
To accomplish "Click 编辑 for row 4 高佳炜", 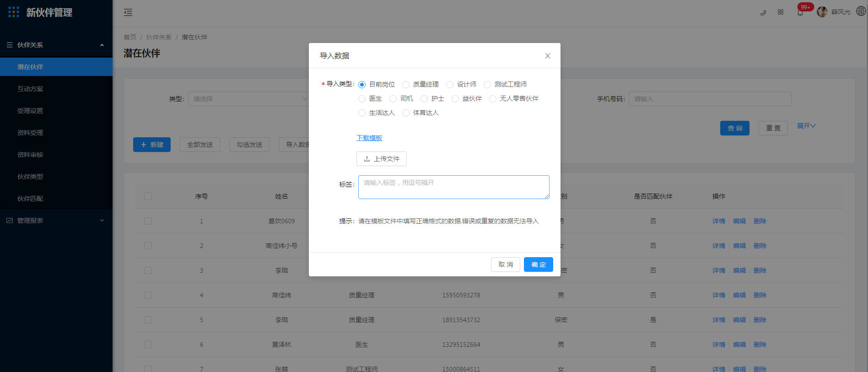I will 739,295.
